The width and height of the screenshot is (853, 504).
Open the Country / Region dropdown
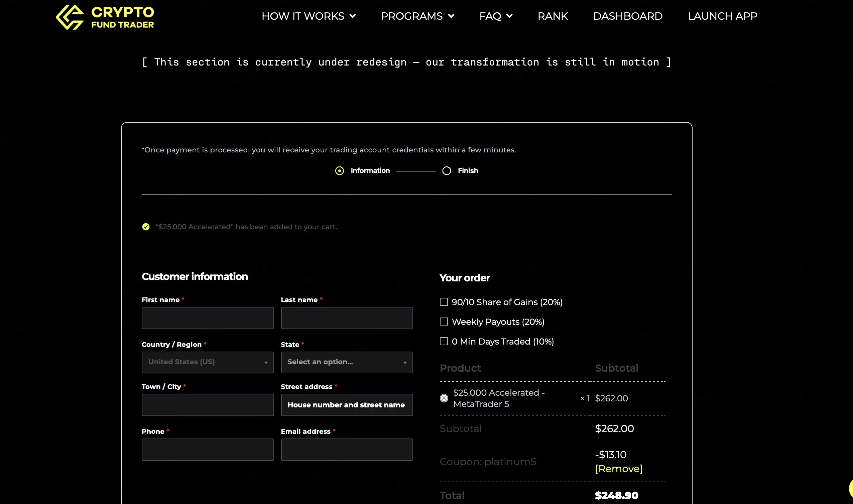[208, 362]
